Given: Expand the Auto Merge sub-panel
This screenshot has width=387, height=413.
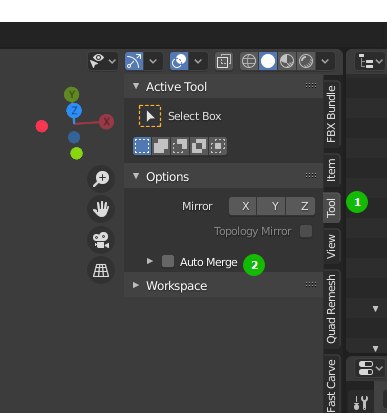Looking at the screenshot, I should [150, 261].
